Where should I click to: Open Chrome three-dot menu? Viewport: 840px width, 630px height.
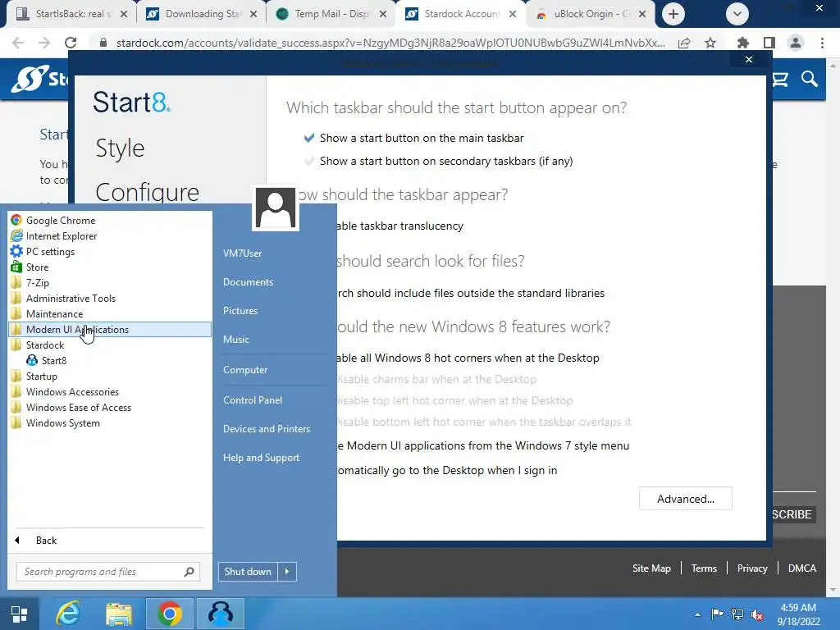822,43
